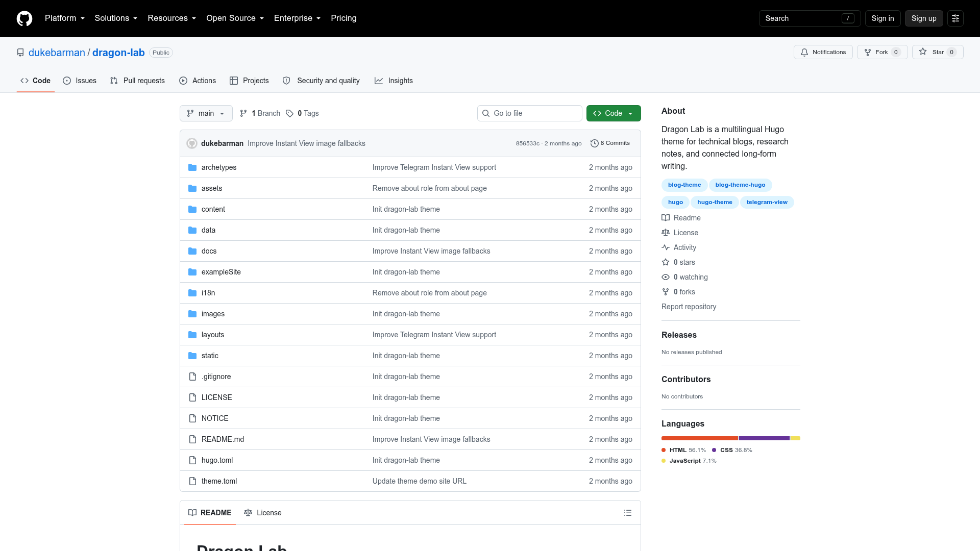Click the star icon beside 0 stars

pyautogui.click(x=666, y=262)
